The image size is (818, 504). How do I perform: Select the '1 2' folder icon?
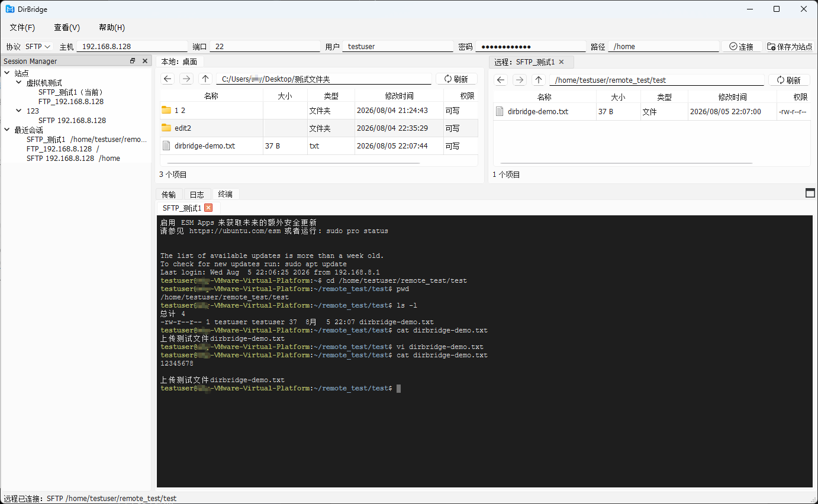(166, 110)
